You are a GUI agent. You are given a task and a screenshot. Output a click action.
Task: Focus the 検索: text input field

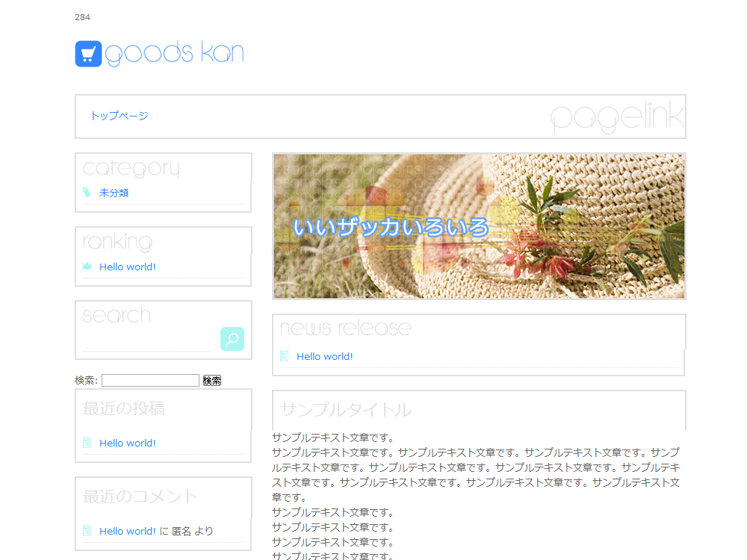point(150,380)
